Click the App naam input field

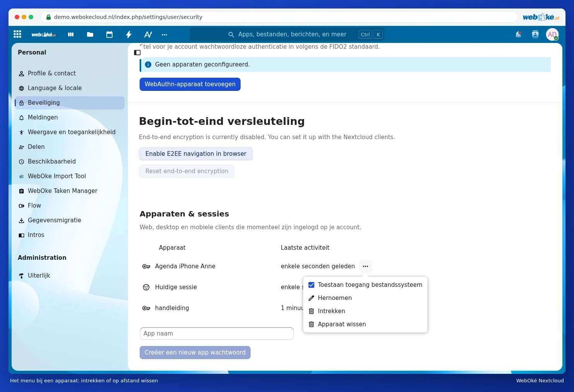pyautogui.click(x=217, y=334)
